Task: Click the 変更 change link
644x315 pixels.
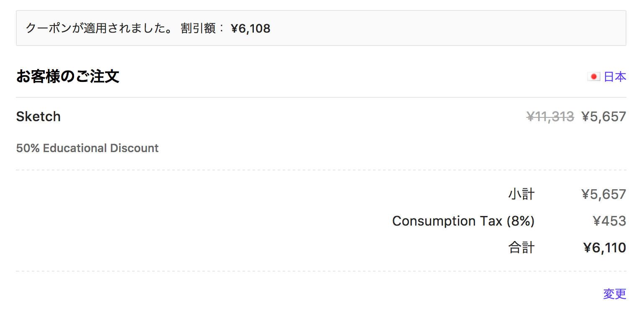Action: (x=615, y=294)
